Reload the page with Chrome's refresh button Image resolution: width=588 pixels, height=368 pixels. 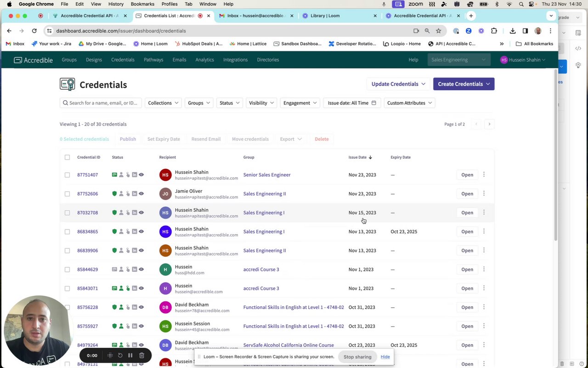(34, 31)
